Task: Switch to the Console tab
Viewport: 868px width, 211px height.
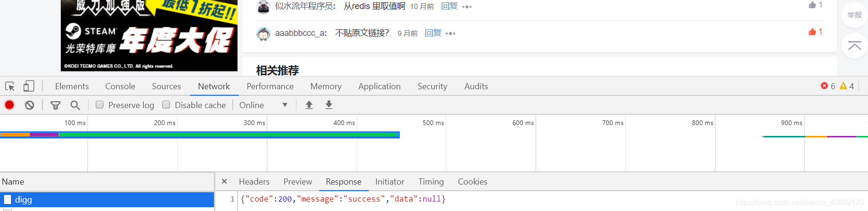Action: coord(120,86)
